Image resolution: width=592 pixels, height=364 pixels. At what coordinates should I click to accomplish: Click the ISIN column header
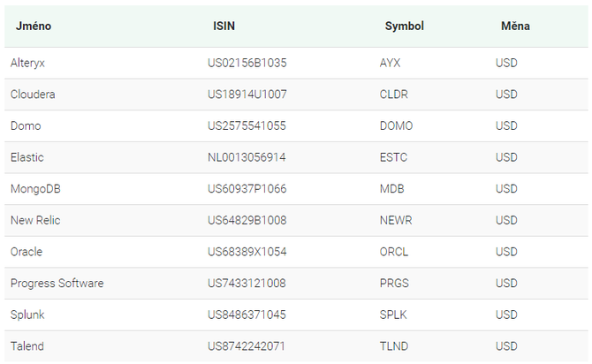(x=224, y=26)
